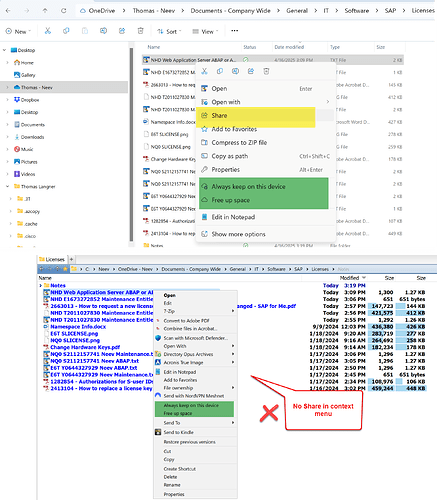Open the New dropdown in Explorer toolbar
This screenshot has height=500, width=437.
coord(18,31)
